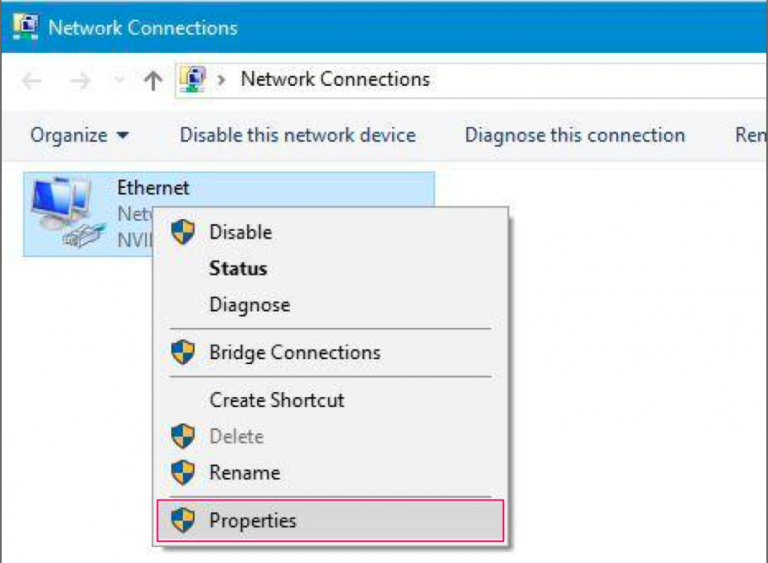Click the shield icon beside Disable

pos(183,232)
